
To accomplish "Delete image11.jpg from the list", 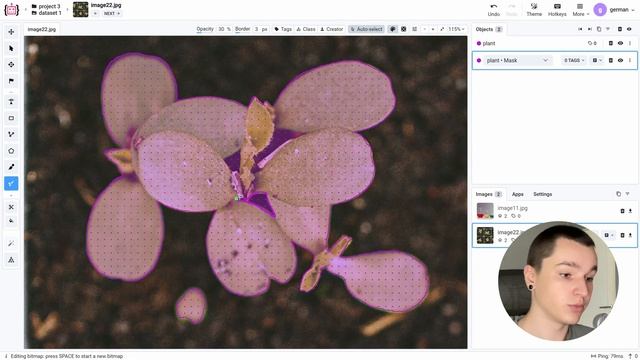I will tap(622, 211).
